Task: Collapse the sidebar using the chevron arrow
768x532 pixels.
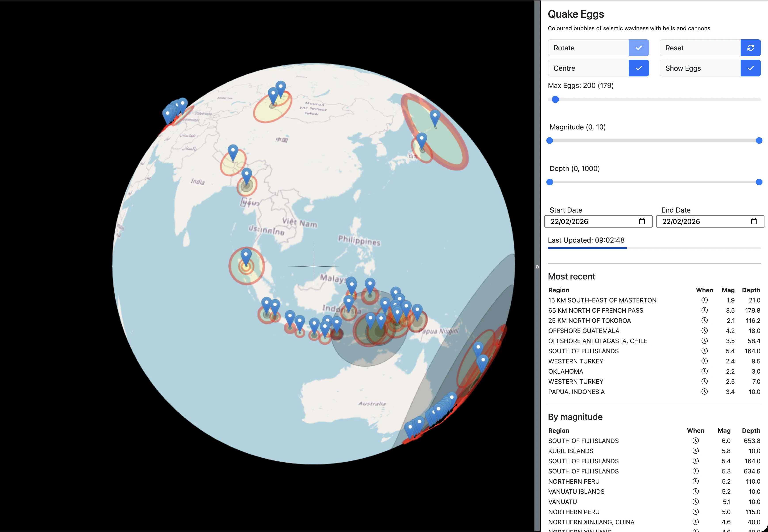Action: click(537, 266)
